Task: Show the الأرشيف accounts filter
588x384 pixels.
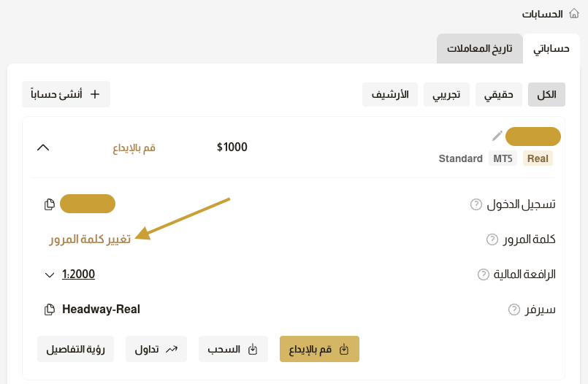Action: (391, 94)
